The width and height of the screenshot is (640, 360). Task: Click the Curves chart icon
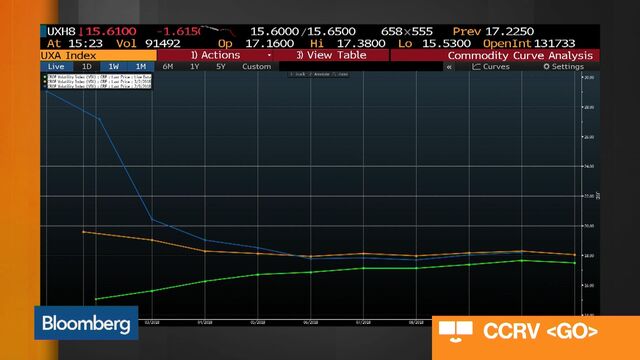click(476, 67)
